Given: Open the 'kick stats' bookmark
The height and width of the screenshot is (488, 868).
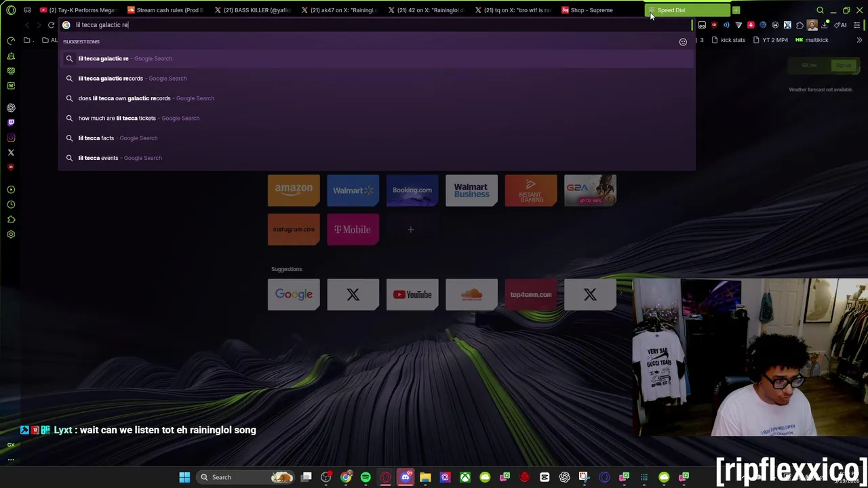Looking at the screenshot, I should coord(728,40).
